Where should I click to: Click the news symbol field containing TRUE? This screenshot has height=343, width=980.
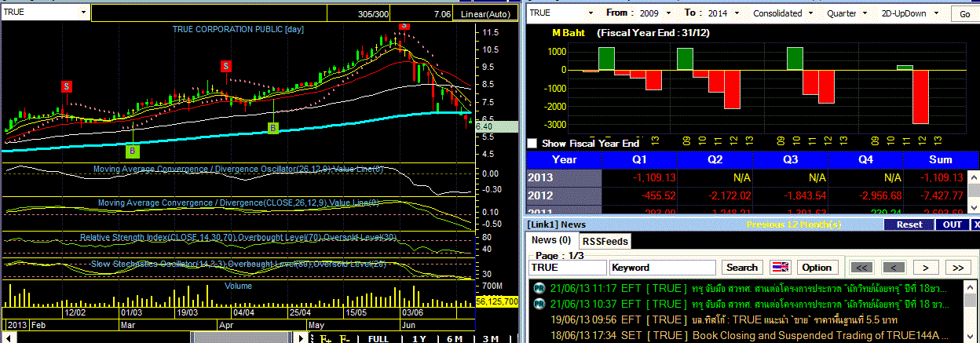(x=567, y=268)
